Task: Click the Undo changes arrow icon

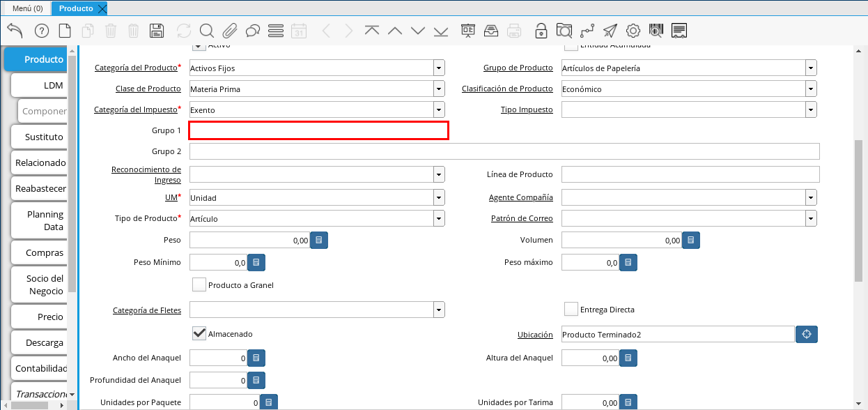Action: pyautogui.click(x=15, y=31)
